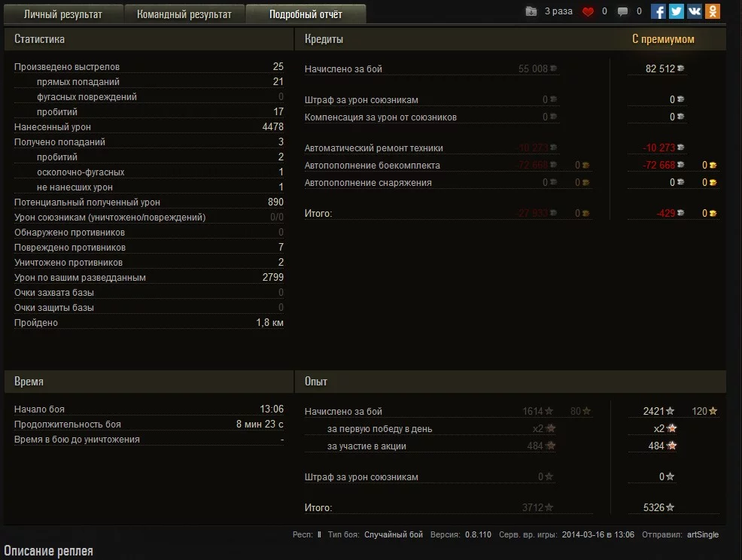This screenshot has height=560, width=742.
Task: Share replay on VK
Action: coord(694,11)
